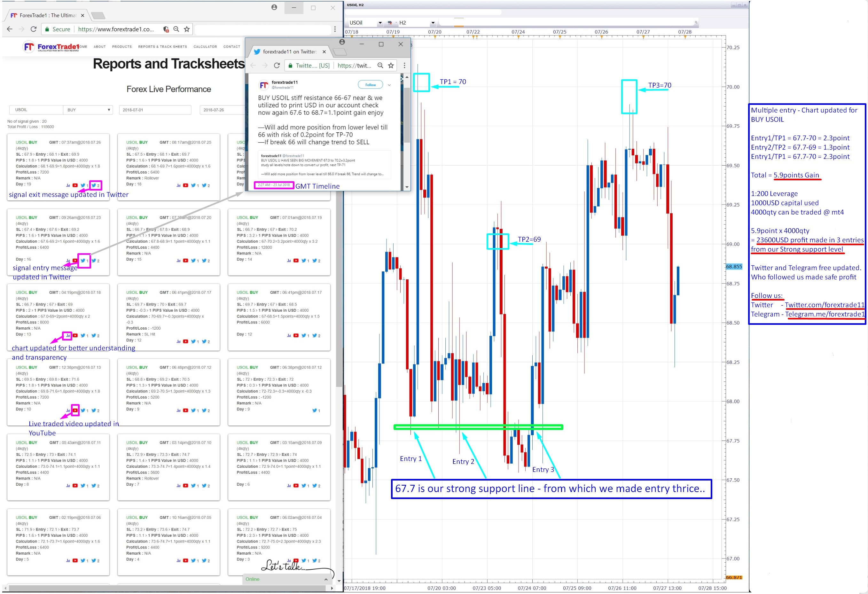The width and height of the screenshot is (868, 594).
Task: Open the CONTACT menu item
Action: tap(231, 47)
